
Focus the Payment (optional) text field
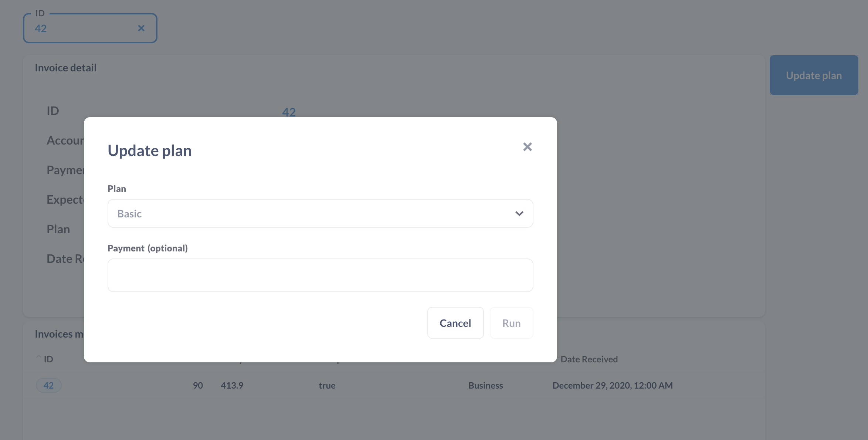click(320, 275)
